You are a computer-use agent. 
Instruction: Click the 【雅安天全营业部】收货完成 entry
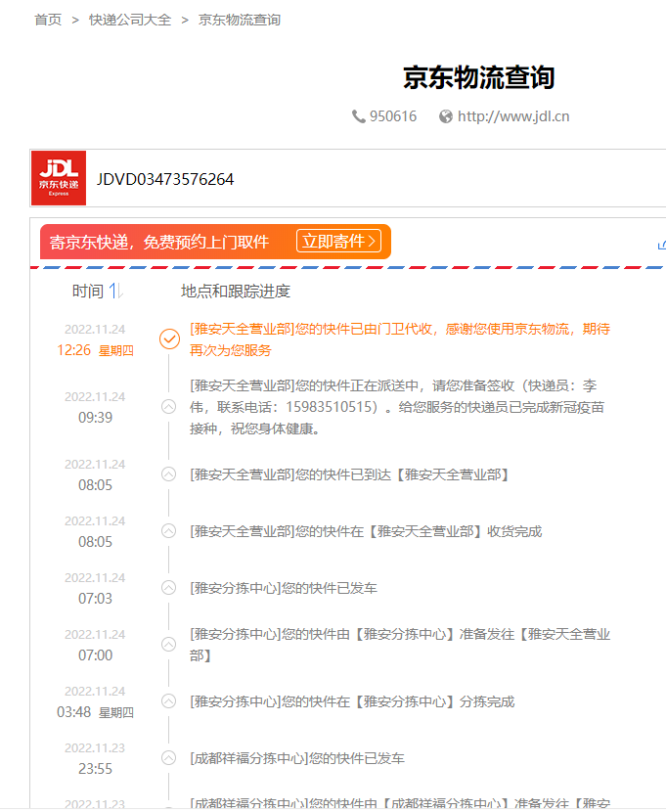pos(366,532)
